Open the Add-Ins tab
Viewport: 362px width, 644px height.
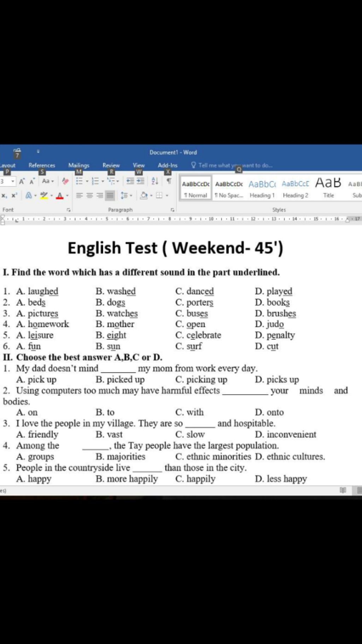[x=168, y=165]
